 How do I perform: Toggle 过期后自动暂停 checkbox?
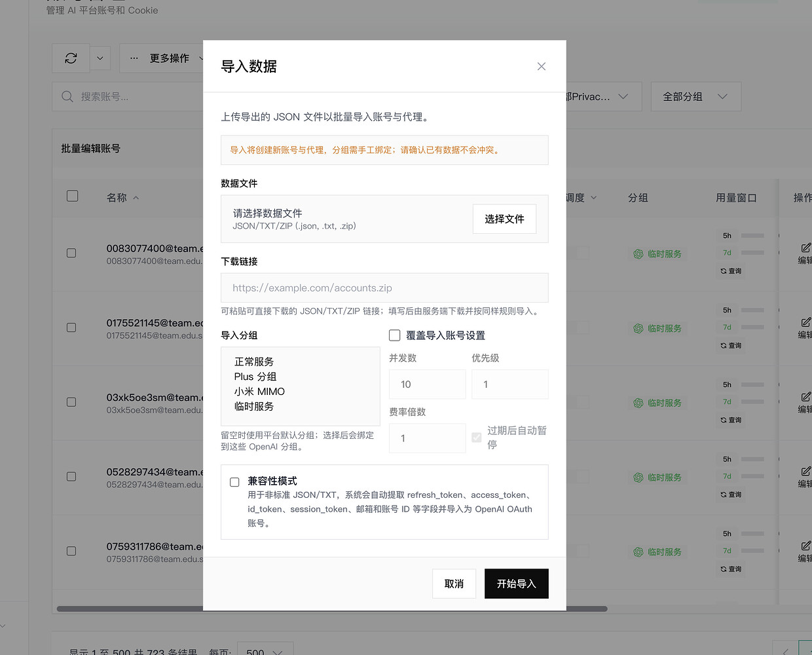pyautogui.click(x=477, y=438)
